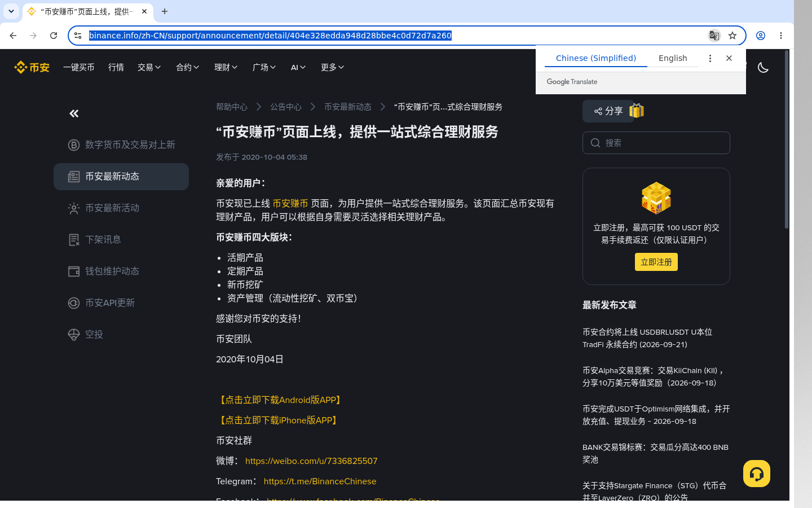Click the 数字货币及交易对上新 sidebar icon

[x=74, y=145]
